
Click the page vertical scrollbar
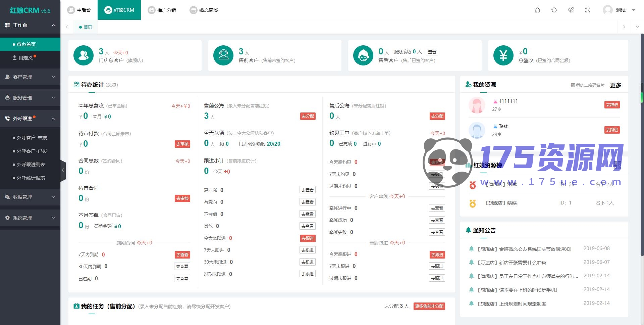[x=642, y=144]
